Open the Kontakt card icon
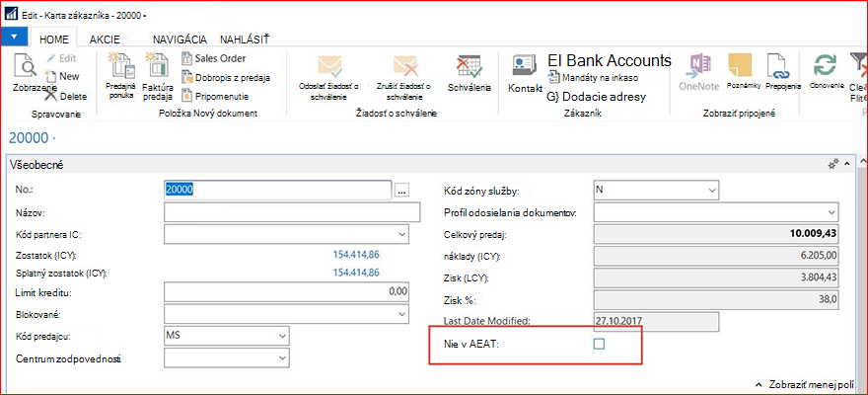The width and height of the screenshot is (868, 395). click(525, 67)
